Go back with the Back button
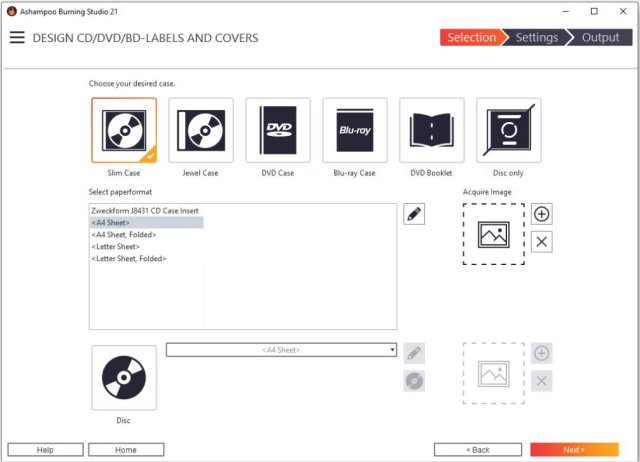The height and width of the screenshot is (462, 640). [x=478, y=450]
